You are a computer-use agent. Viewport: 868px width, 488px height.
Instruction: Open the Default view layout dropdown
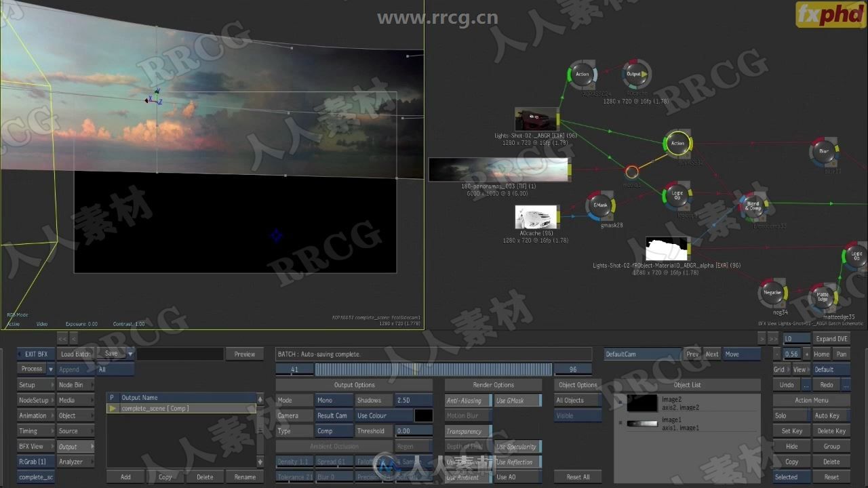click(831, 369)
